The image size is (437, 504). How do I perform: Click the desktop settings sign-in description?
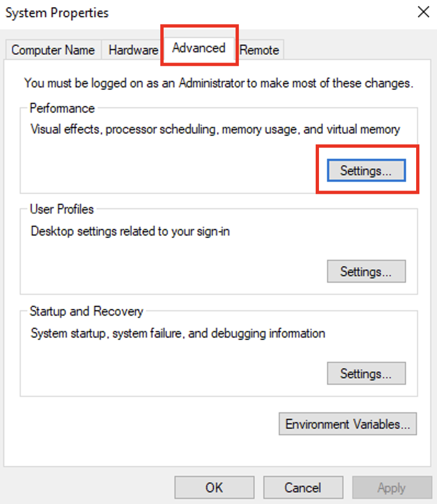[130, 231]
